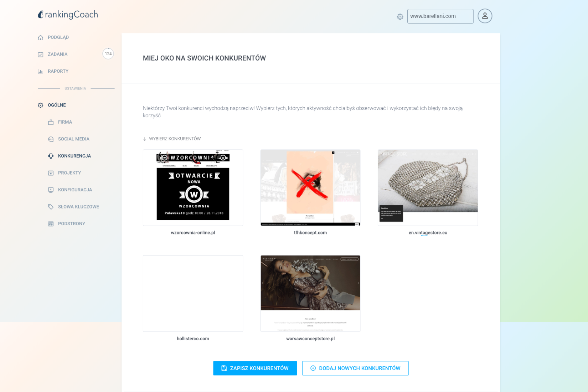Open the www.barellani.com domain field
The width and height of the screenshot is (588, 392).
coord(440,16)
